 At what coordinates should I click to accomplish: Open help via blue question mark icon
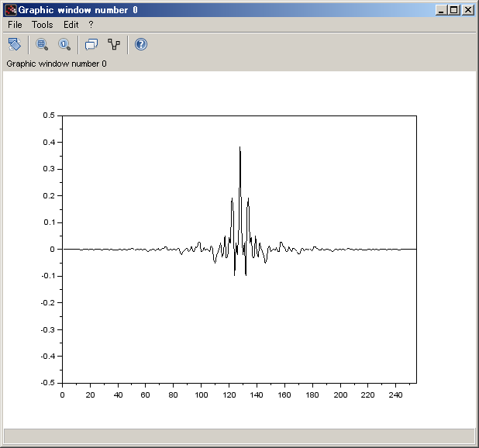(141, 44)
